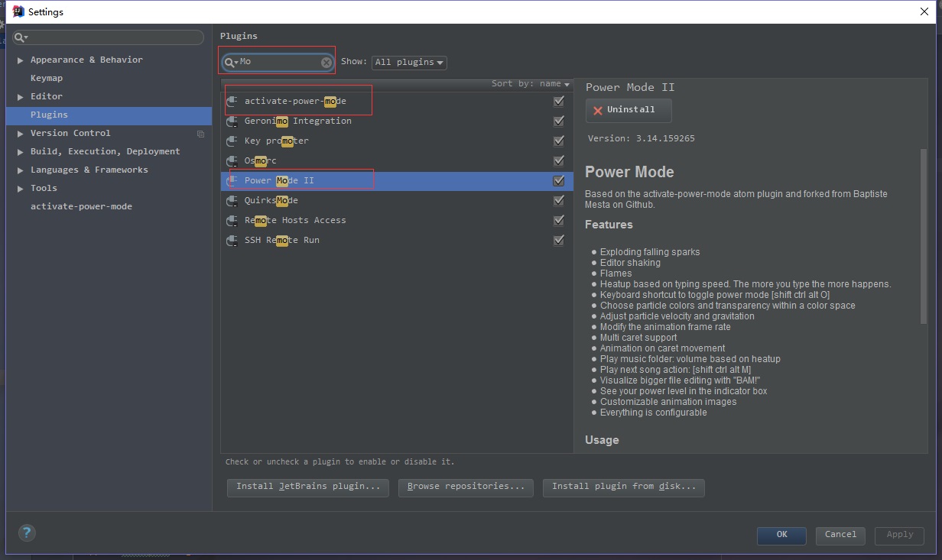Click Install plugin from disk button
942x560 pixels.
[x=623, y=487]
